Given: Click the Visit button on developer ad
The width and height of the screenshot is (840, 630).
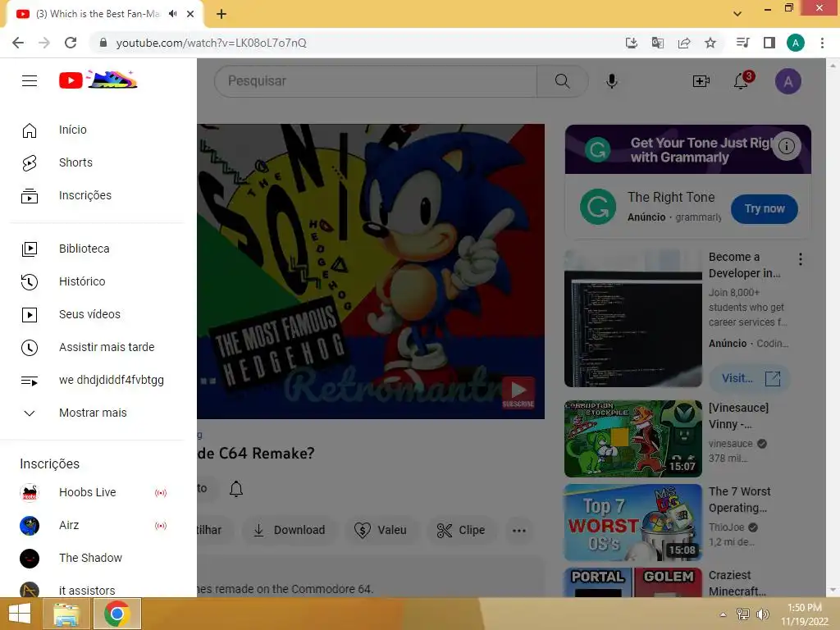Looking at the screenshot, I should 750,378.
